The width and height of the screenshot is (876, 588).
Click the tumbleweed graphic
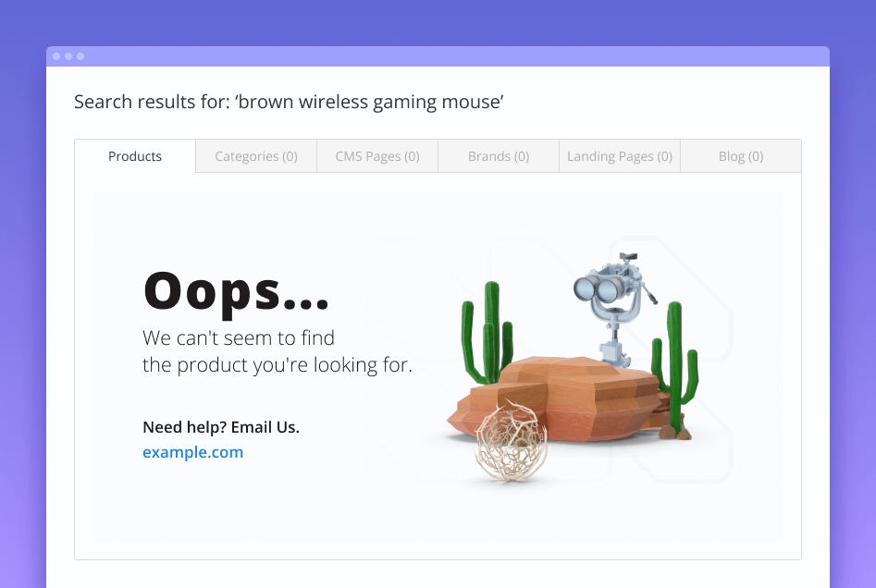tap(510, 442)
